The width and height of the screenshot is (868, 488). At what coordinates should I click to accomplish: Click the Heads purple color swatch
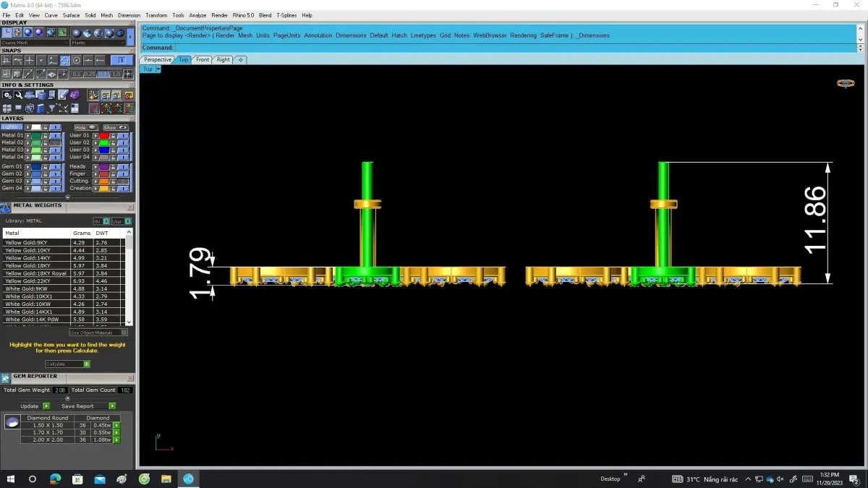(x=104, y=167)
